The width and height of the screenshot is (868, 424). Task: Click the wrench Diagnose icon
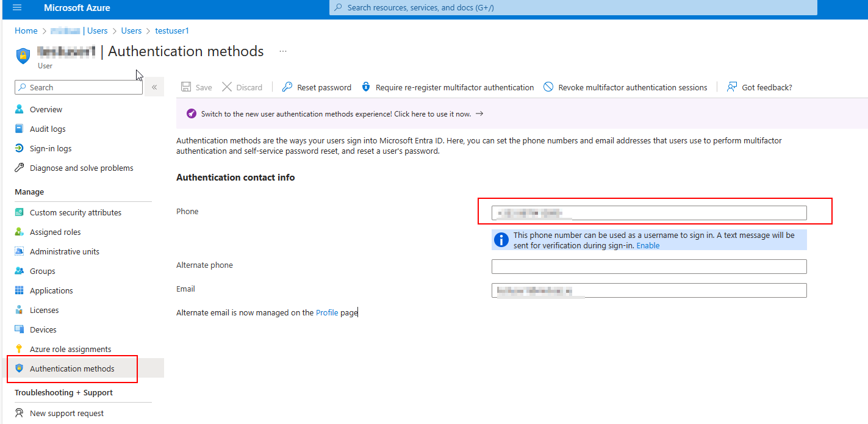pos(19,168)
